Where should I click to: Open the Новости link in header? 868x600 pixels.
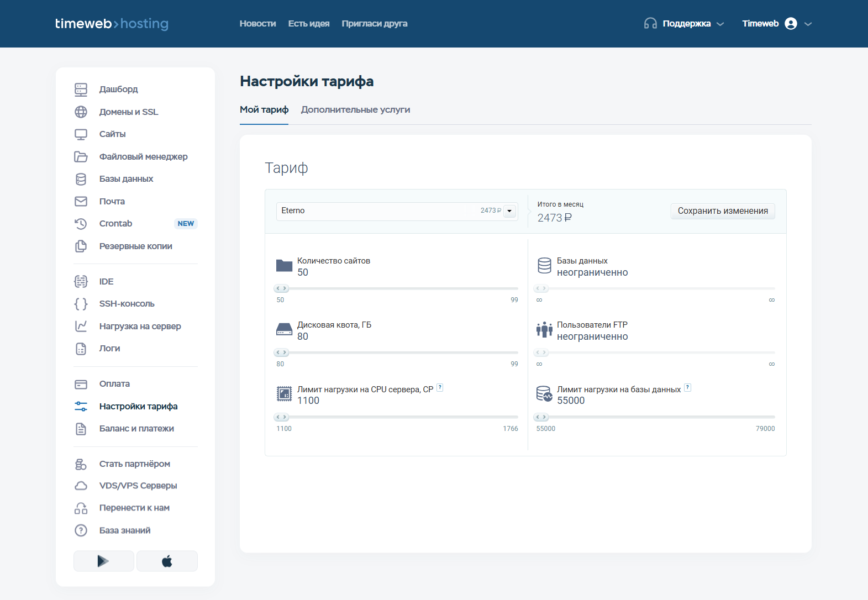(x=257, y=24)
